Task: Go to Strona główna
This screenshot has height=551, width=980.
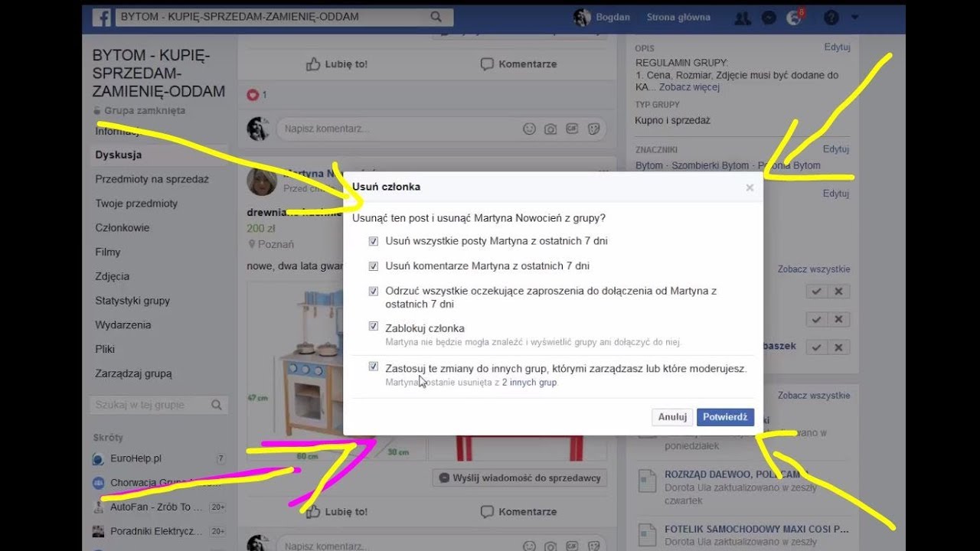Action: [678, 17]
